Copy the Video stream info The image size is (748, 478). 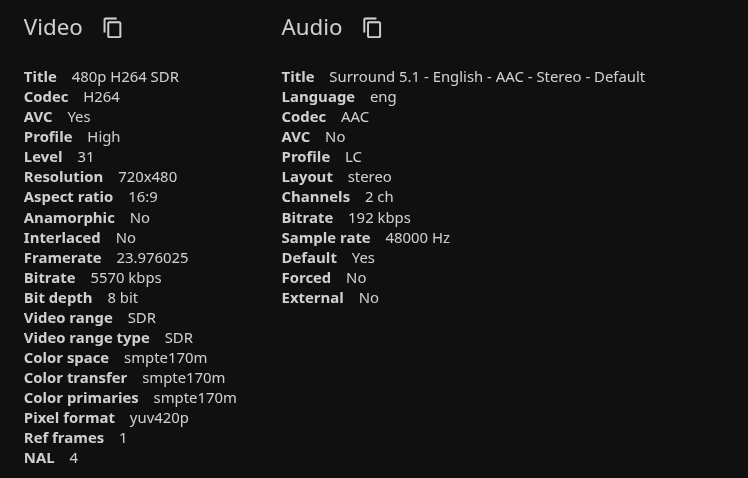(x=113, y=28)
